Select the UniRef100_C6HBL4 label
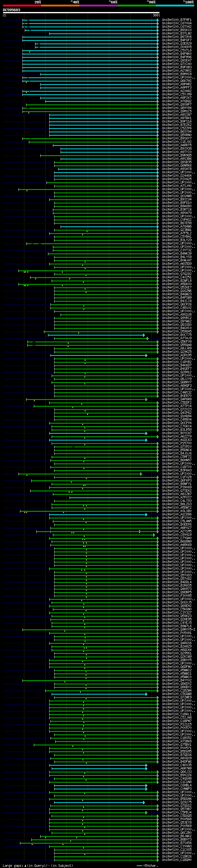Viewport: 197px width, 868px height. (x=177, y=785)
